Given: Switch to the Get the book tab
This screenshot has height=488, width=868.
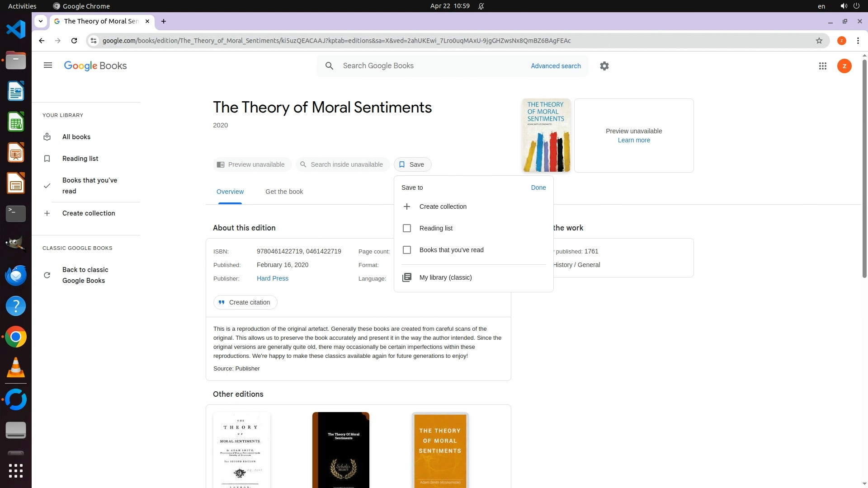Looking at the screenshot, I should [x=284, y=192].
